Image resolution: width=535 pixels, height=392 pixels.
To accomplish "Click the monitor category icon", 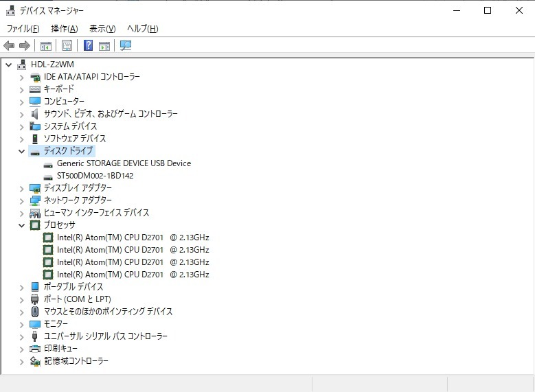I will tap(35, 324).
